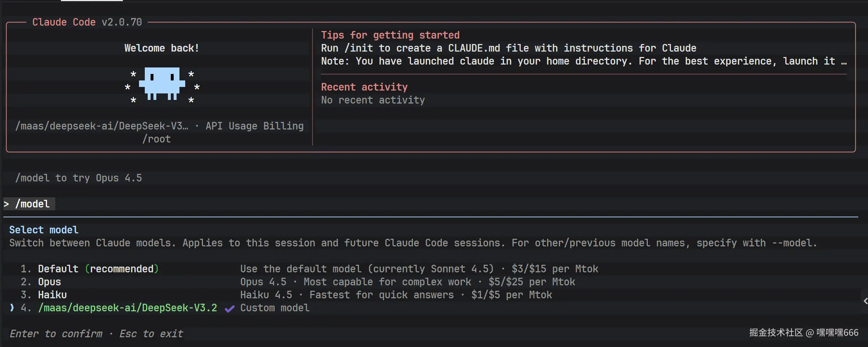Click the /model to try Opus 4.5 hint
The height and width of the screenshot is (347, 868).
pos(78,178)
